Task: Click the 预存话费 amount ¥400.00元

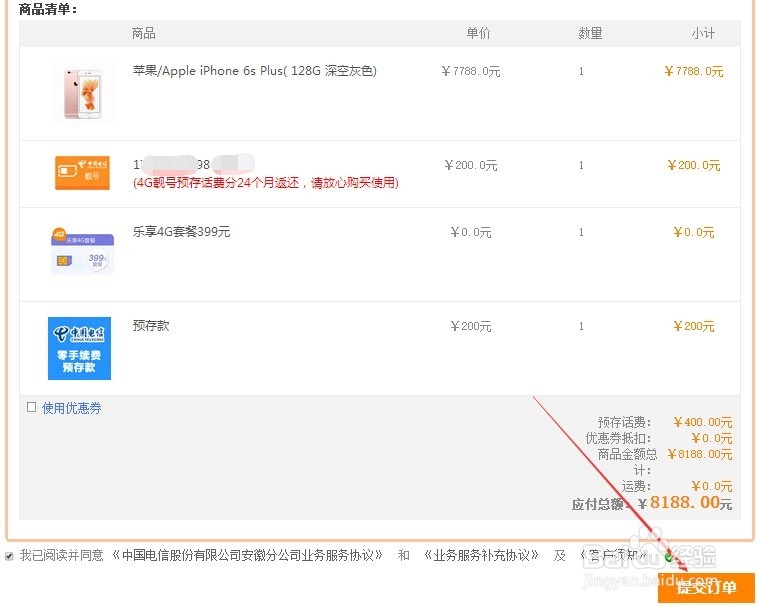Action: pos(702,422)
